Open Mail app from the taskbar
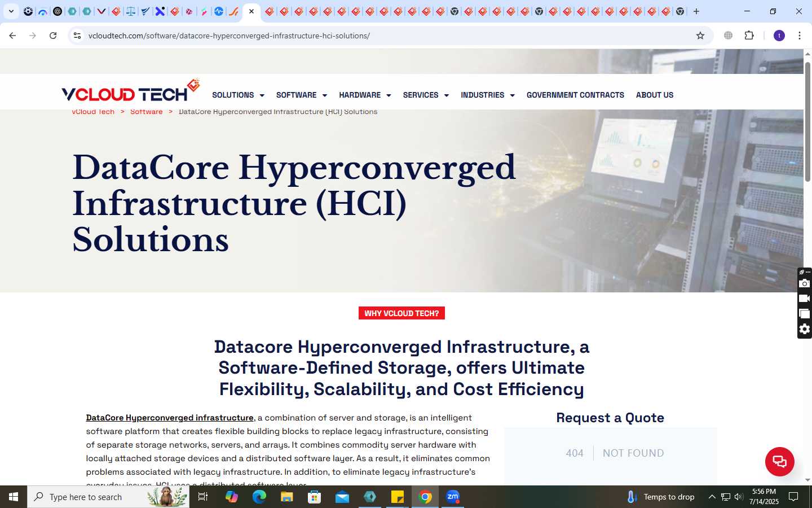The image size is (812, 508). 342,497
